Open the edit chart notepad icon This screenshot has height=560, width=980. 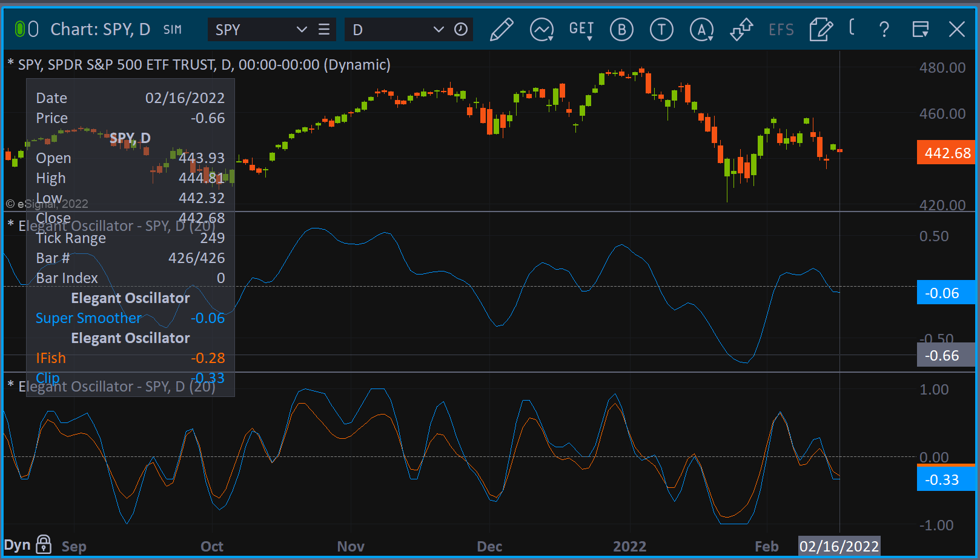(821, 29)
